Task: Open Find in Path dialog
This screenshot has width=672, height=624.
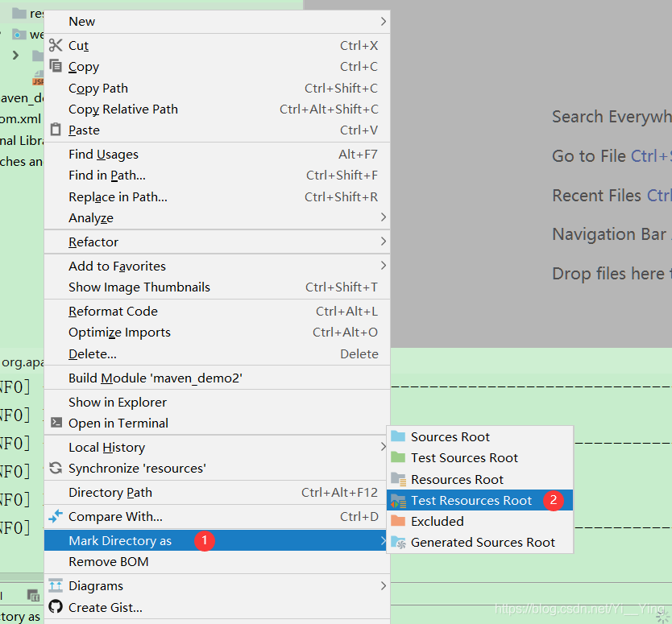Action: pos(217,175)
